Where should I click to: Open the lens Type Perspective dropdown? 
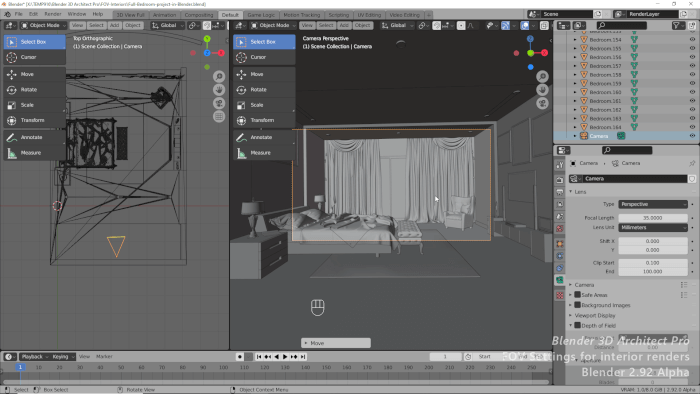tap(653, 204)
